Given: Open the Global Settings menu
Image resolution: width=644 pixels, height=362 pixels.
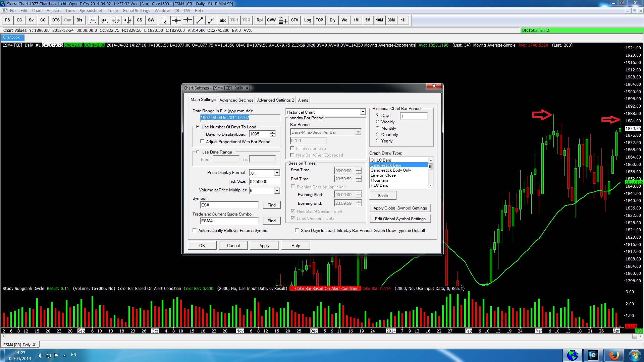Looking at the screenshot, I should 136,11.
